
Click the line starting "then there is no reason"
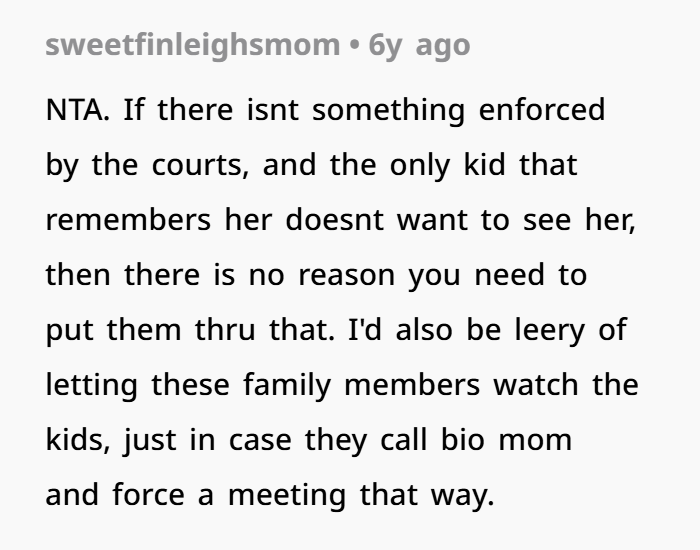point(315,274)
